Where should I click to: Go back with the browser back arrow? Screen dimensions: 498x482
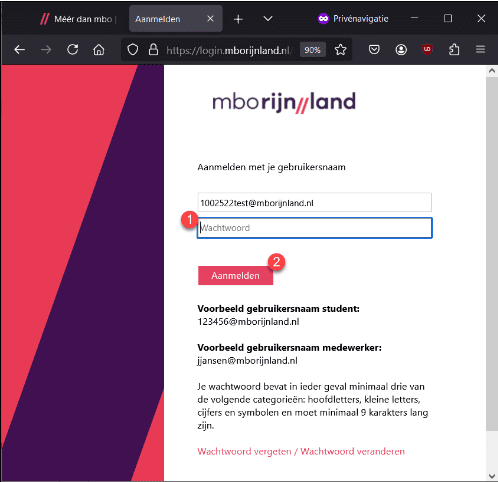[20, 50]
